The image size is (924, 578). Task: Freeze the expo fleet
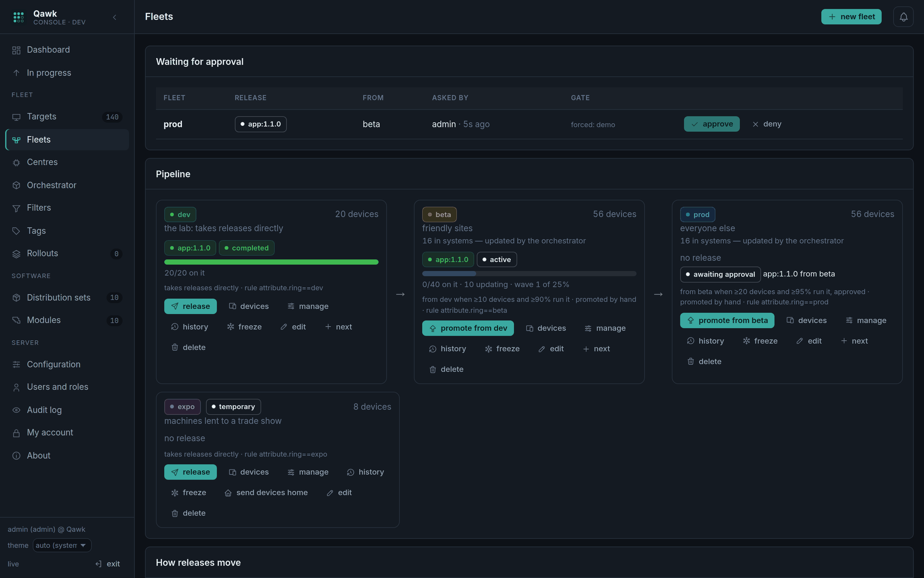click(x=189, y=492)
